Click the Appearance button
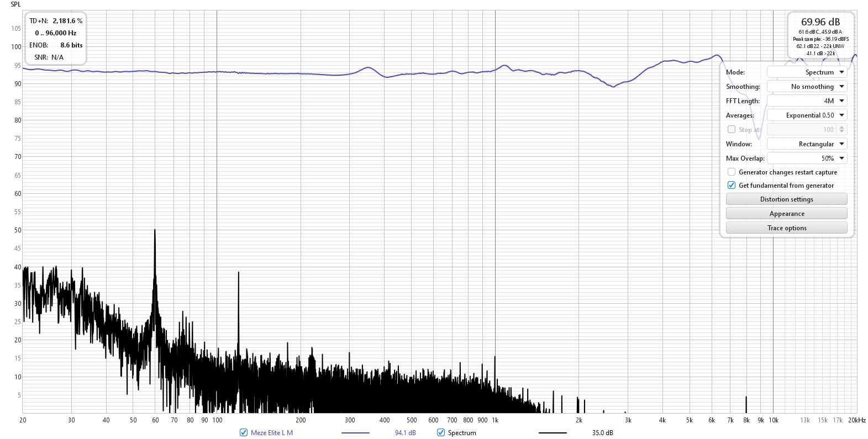The width and height of the screenshot is (868, 439). pos(786,214)
